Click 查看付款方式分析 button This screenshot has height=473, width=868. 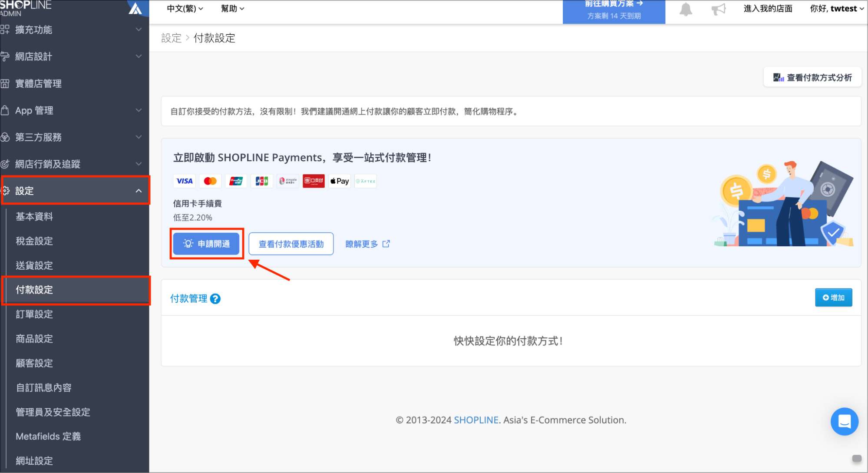[x=812, y=78]
